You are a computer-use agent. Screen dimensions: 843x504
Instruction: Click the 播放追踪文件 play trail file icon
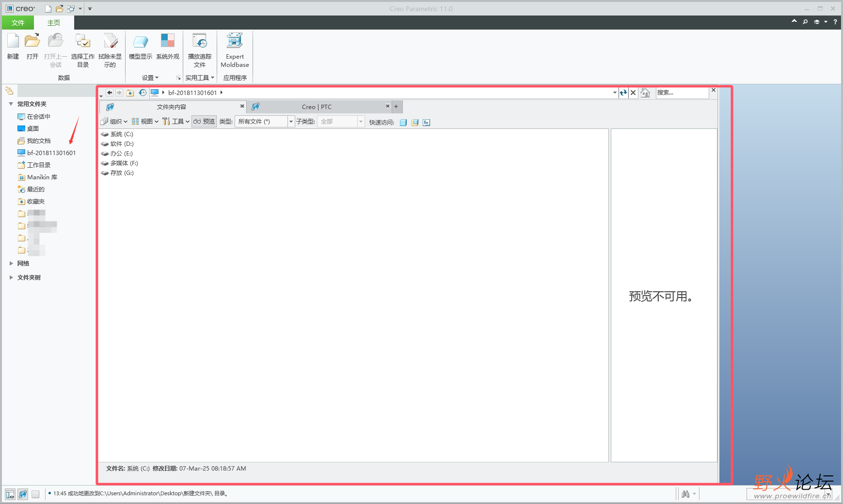200,50
